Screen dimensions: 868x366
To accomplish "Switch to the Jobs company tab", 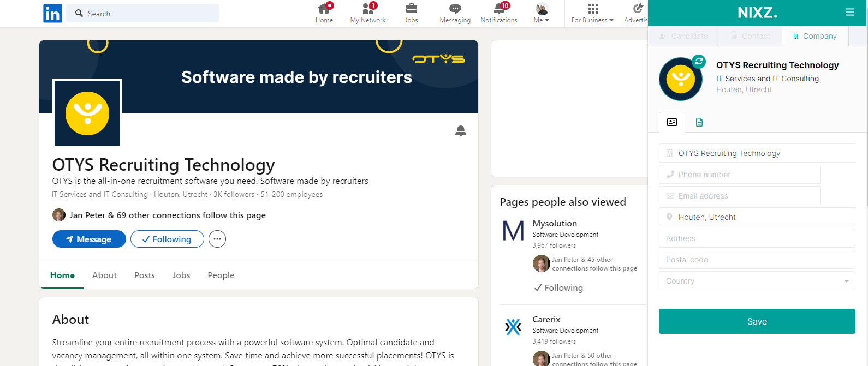I will pos(181,275).
